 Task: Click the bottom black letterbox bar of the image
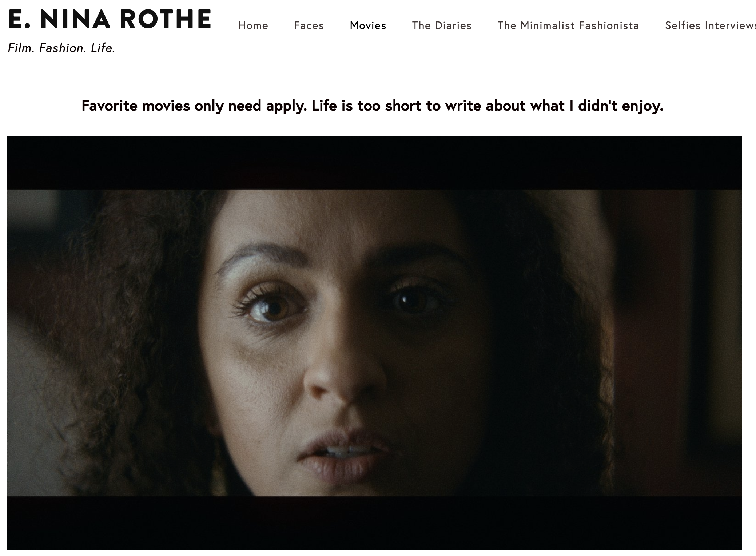pyautogui.click(x=374, y=523)
